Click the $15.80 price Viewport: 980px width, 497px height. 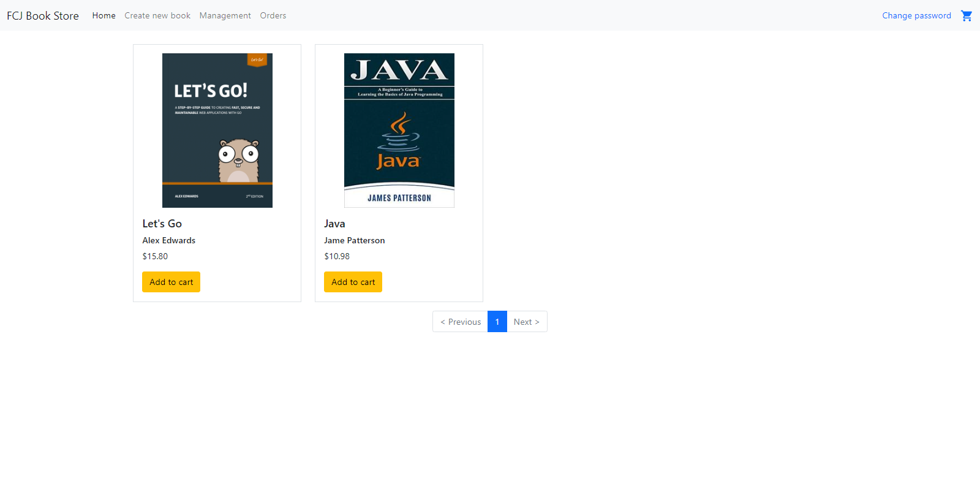pos(155,256)
